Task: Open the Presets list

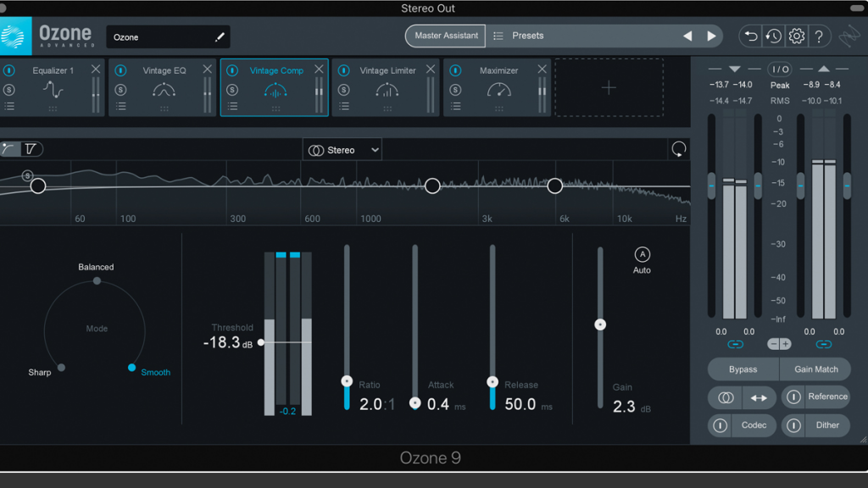Action: tap(527, 36)
